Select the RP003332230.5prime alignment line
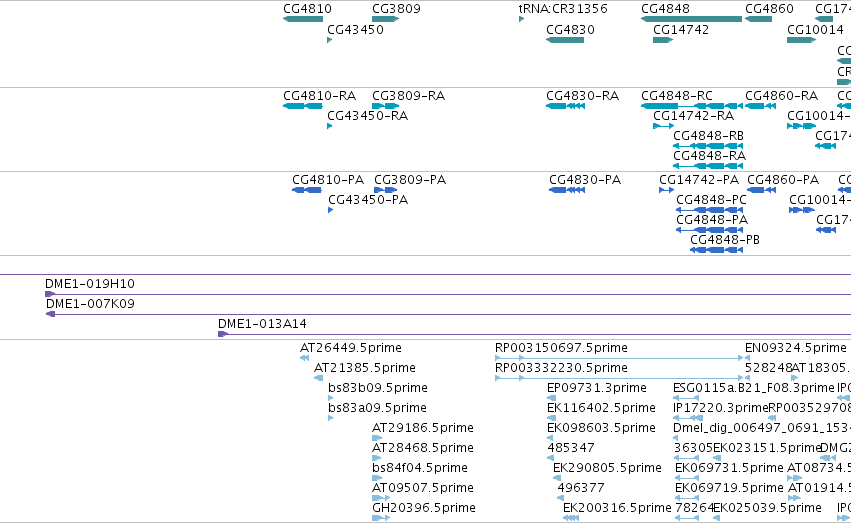Image resolution: width=851 pixels, height=523 pixels. pos(619,378)
